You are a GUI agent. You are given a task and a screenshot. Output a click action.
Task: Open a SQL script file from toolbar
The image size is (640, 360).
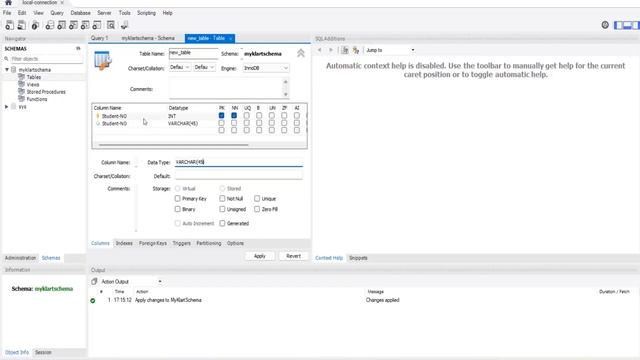22,25
